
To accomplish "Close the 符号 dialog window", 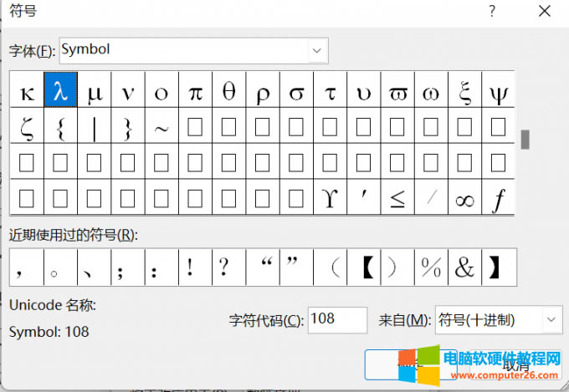I will [x=544, y=12].
